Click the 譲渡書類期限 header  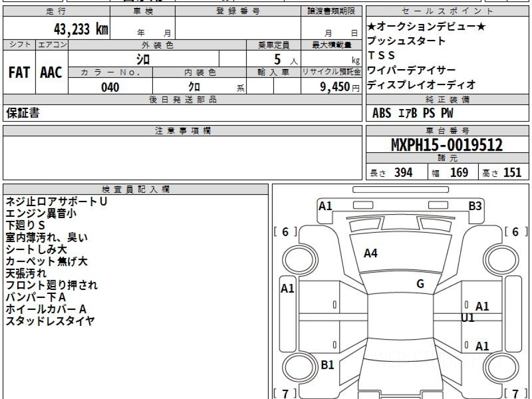(331, 12)
